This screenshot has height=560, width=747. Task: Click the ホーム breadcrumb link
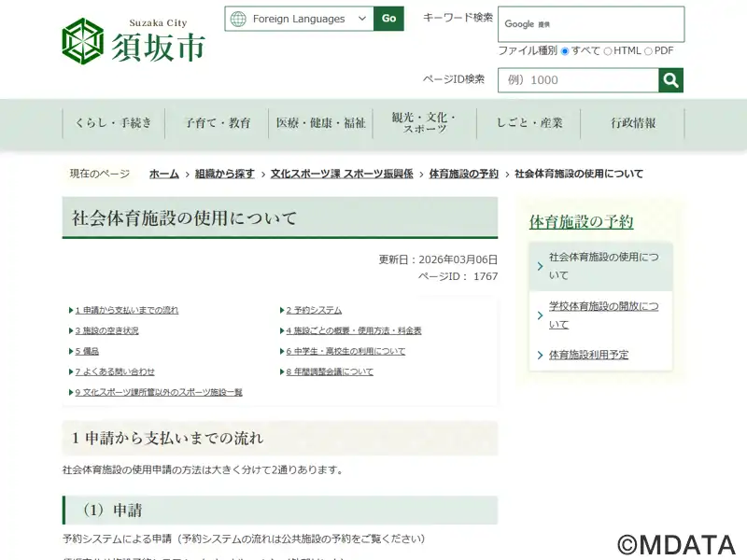click(163, 174)
